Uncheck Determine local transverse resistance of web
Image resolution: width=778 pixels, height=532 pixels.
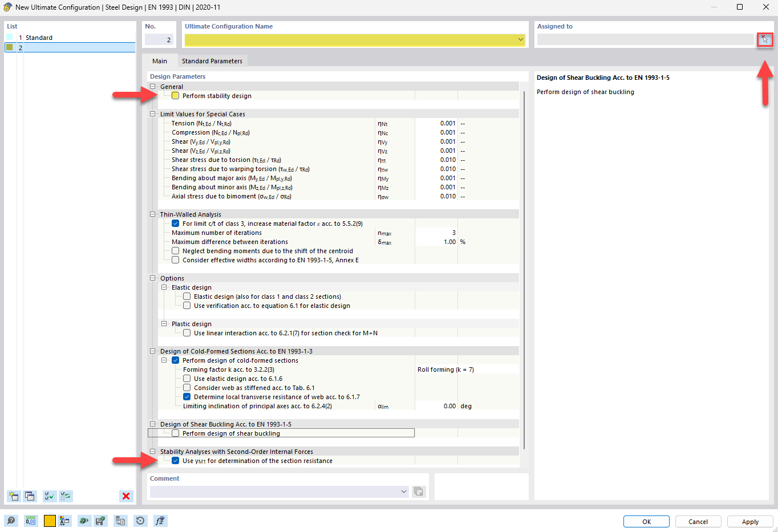click(187, 397)
